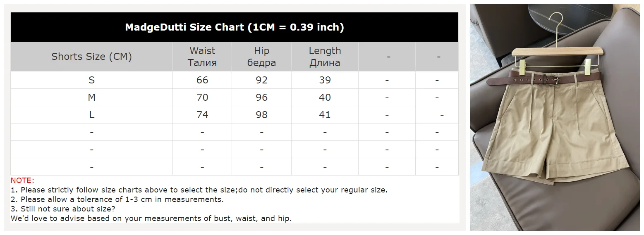Click the length value 41 cell

pyautogui.click(x=325, y=115)
